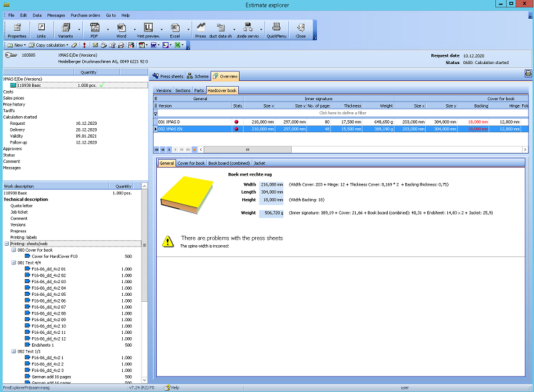Viewport: 534px width, 392px height.
Task: Go to previous record in grid navigator
Action: (170, 150)
